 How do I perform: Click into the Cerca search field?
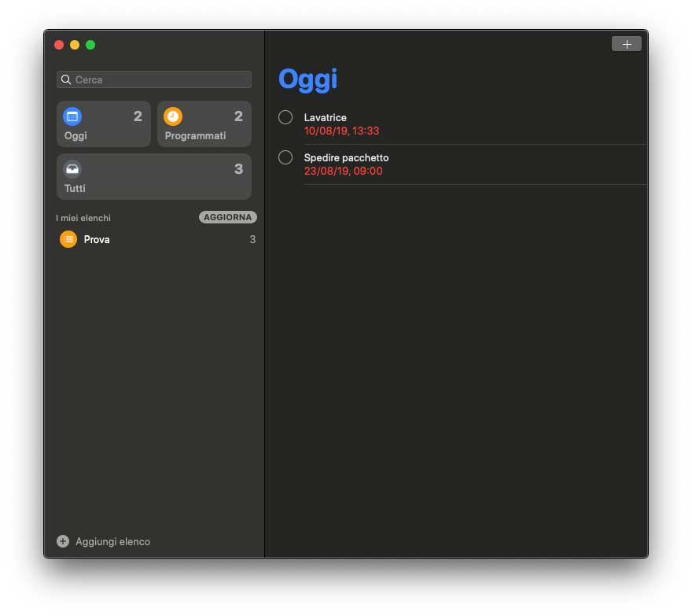tap(154, 79)
